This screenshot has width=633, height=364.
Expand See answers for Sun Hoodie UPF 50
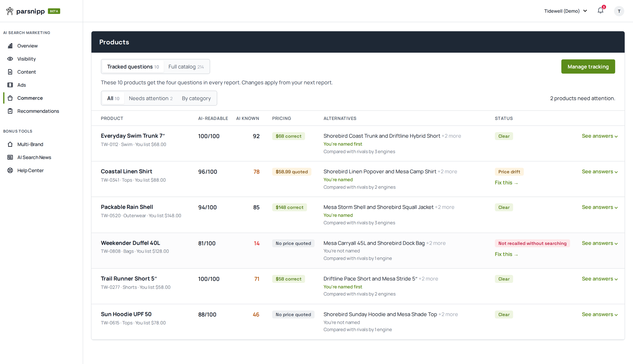600,314
